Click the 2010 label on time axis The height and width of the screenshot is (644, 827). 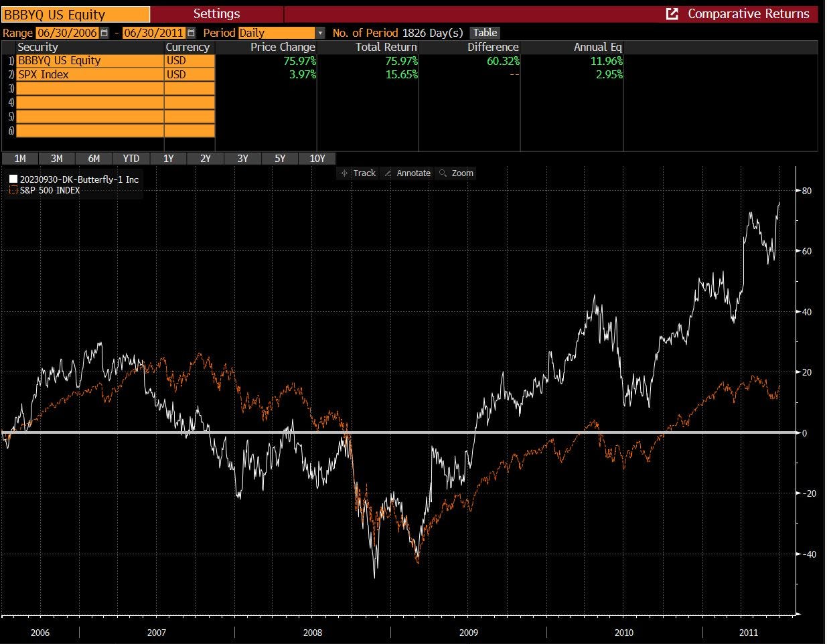[623, 633]
